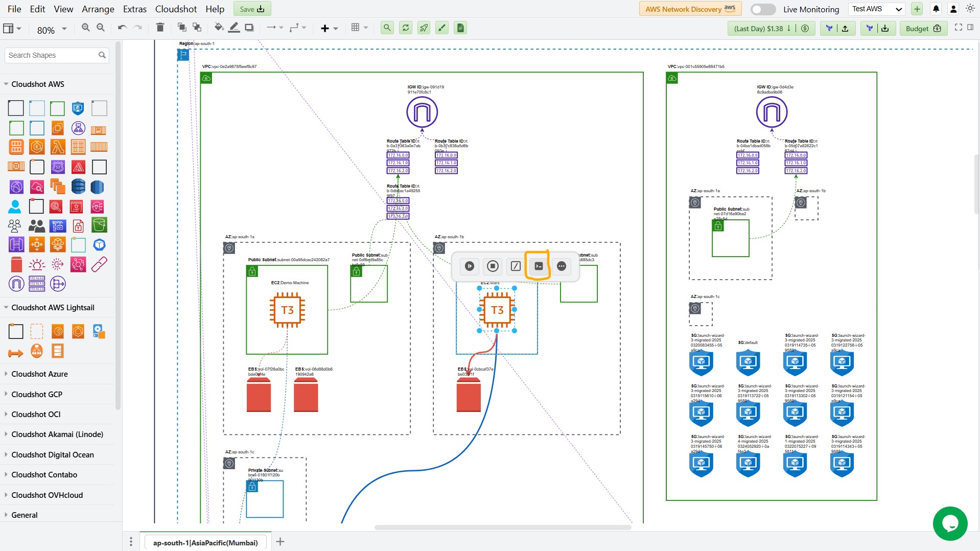Click the green rocket deploy button

click(x=424, y=28)
